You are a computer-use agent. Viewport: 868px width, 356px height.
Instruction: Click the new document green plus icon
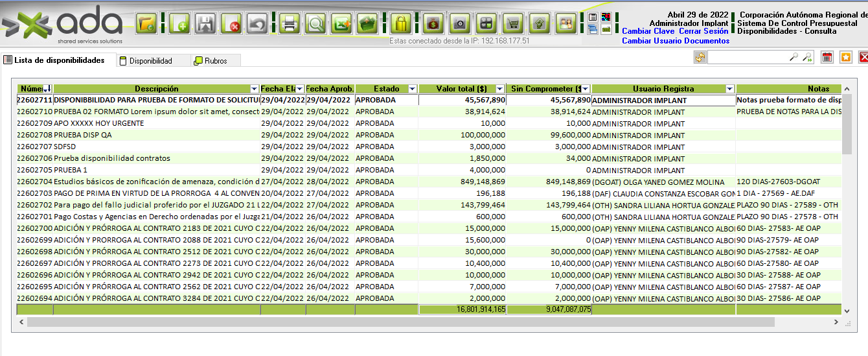pyautogui.click(x=179, y=24)
